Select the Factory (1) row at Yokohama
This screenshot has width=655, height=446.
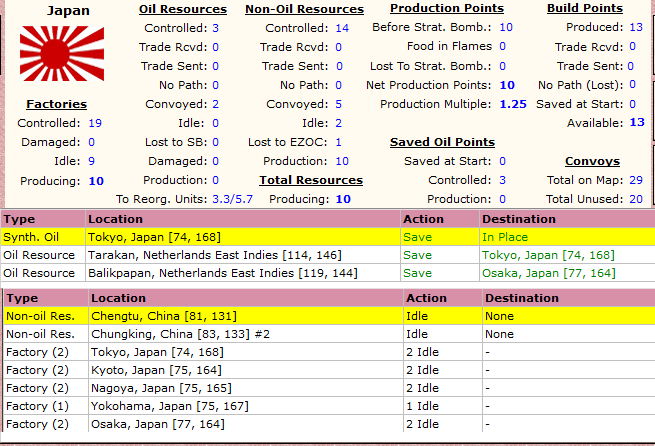coord(328,406)
